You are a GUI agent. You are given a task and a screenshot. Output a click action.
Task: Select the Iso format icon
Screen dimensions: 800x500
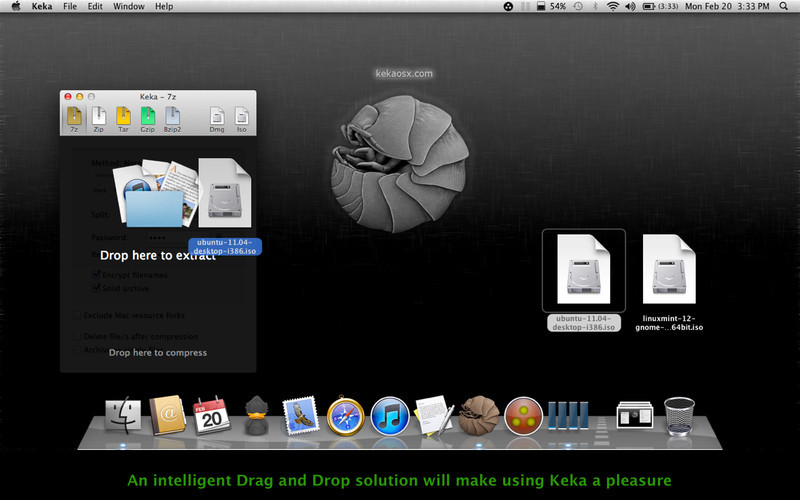(241, 119)
